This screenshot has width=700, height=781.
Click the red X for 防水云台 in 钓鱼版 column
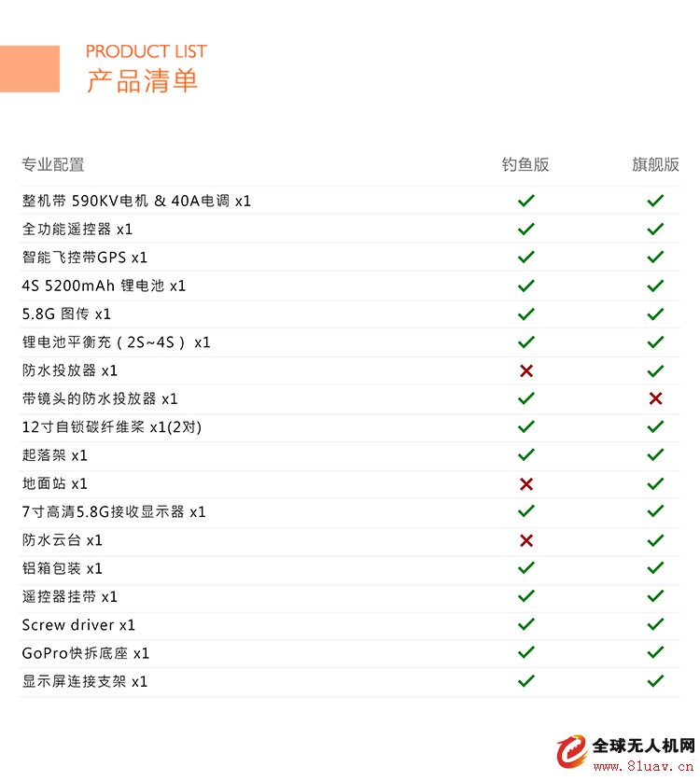pos(526,540)
